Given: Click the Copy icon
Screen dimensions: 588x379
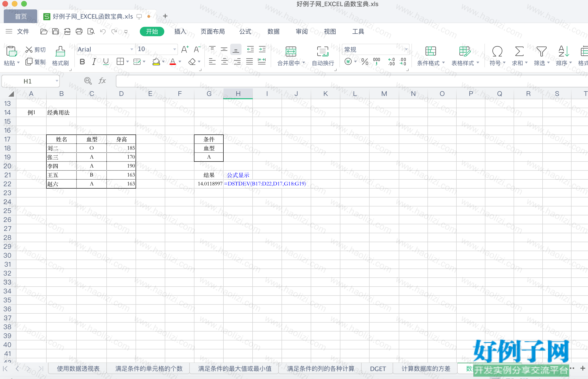Looking at the screenshot, I should coord(29,62).
